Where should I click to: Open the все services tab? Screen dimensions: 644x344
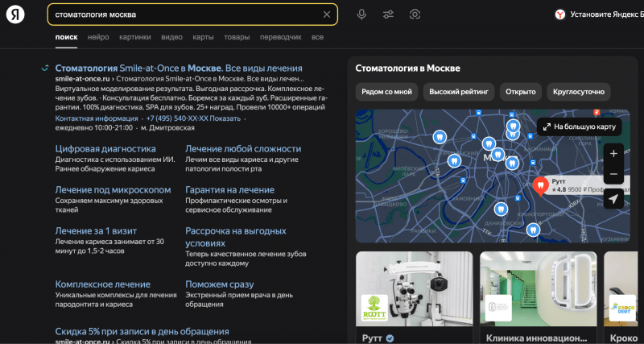(x=317, y=37)
